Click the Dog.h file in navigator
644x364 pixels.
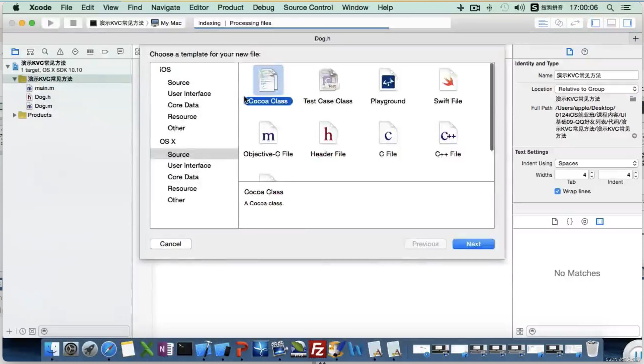[42, 97]
